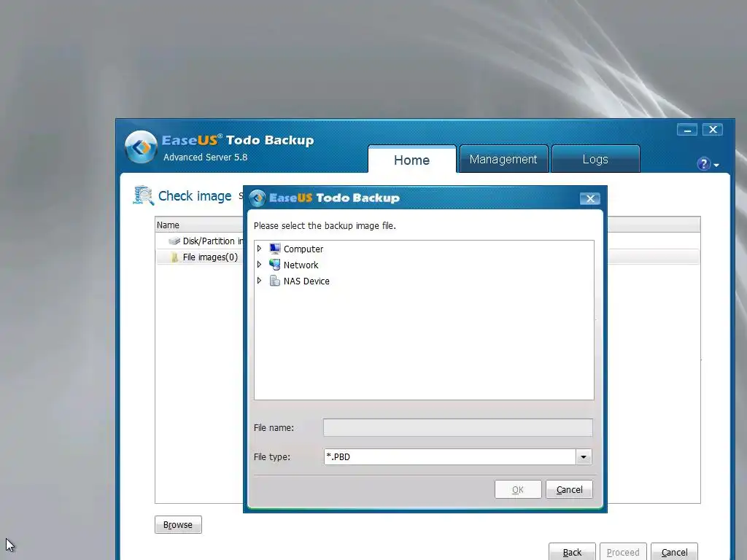Viewport: 747px width, 560px height.
Task: Click the File images folder icon
Action: click(174, 257)
